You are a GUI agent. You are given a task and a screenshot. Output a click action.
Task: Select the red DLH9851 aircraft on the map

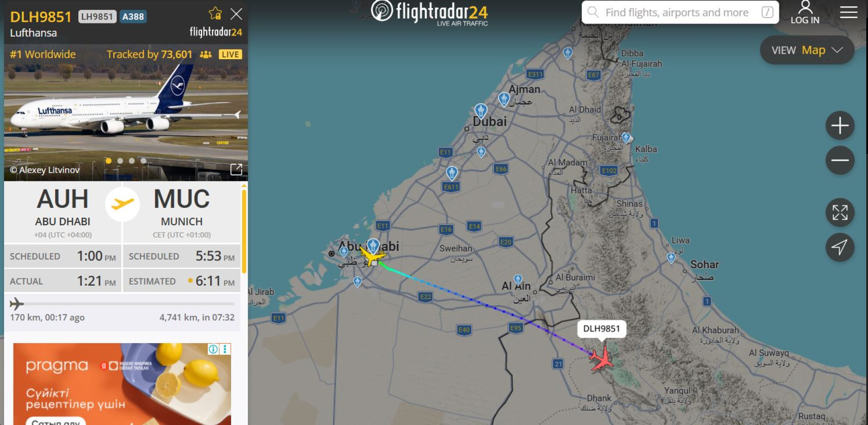click(x=602, y=358)
